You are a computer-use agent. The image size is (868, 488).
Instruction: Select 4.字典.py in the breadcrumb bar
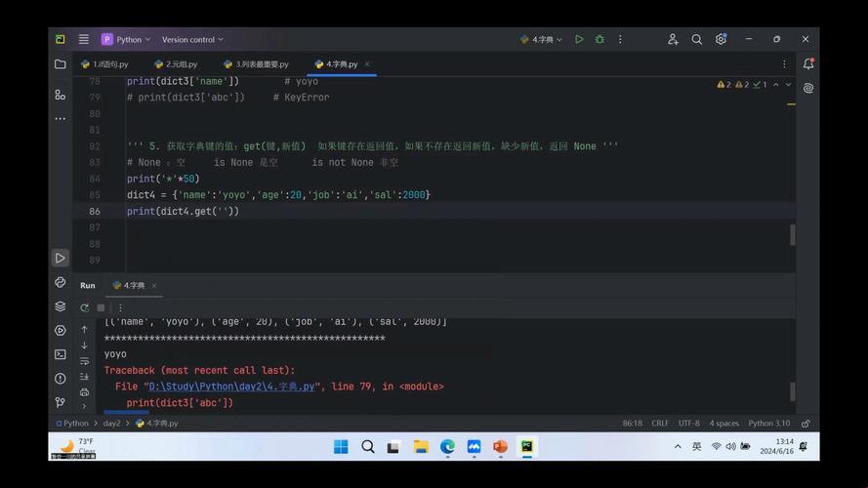click(x=157, y=424)
